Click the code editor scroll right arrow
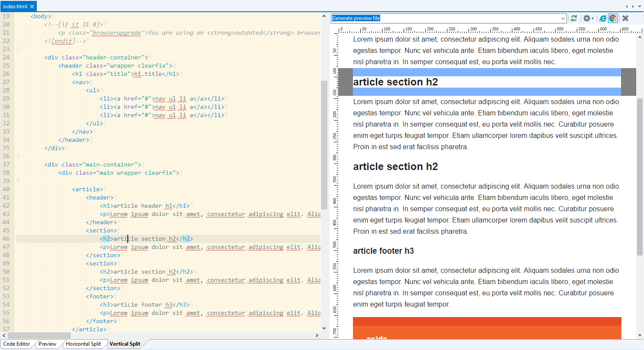 click(317, 335)
